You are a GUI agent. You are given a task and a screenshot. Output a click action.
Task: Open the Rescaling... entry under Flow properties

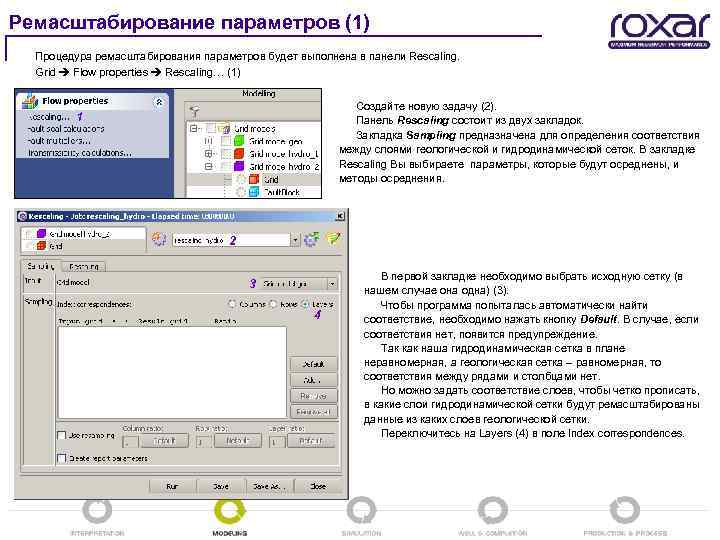tap(49, 117)
